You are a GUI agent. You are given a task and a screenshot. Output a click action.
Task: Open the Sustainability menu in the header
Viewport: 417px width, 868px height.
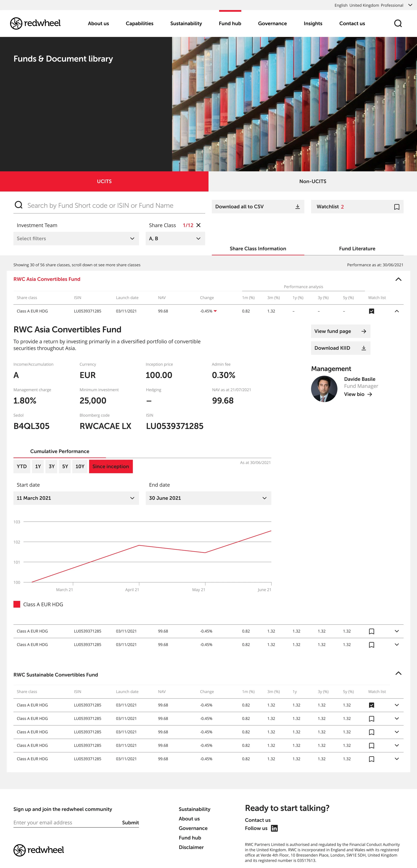186,23
